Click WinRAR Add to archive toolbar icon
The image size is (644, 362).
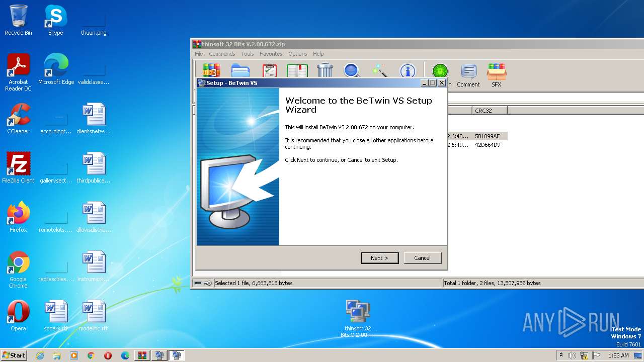211,70
